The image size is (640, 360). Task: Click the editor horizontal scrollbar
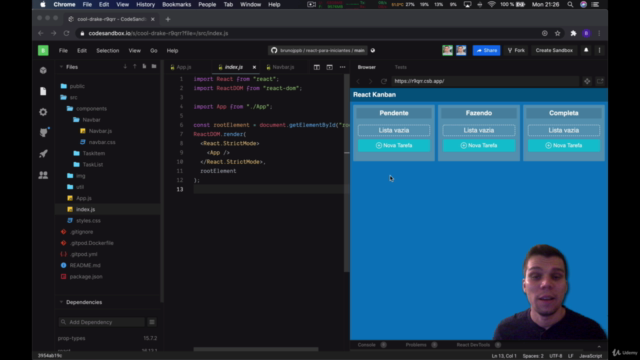click(256, 349)
